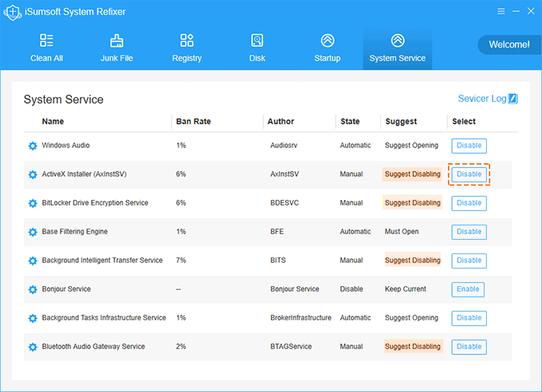Click the gear icon beside Base Filtering Engine
Viewport: 542px width, 392px height.
pos(33,232)
